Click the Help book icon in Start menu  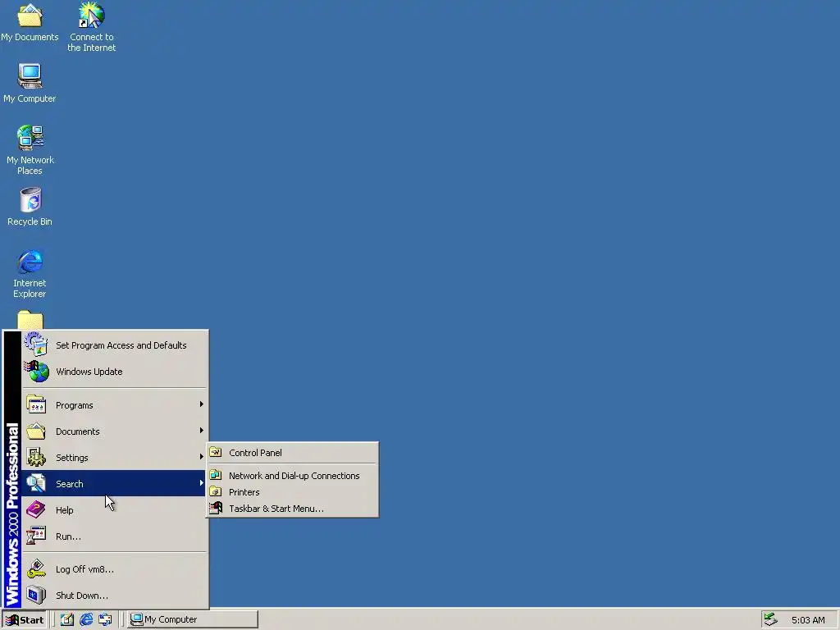pyautogui.click(x=36, y=510)
